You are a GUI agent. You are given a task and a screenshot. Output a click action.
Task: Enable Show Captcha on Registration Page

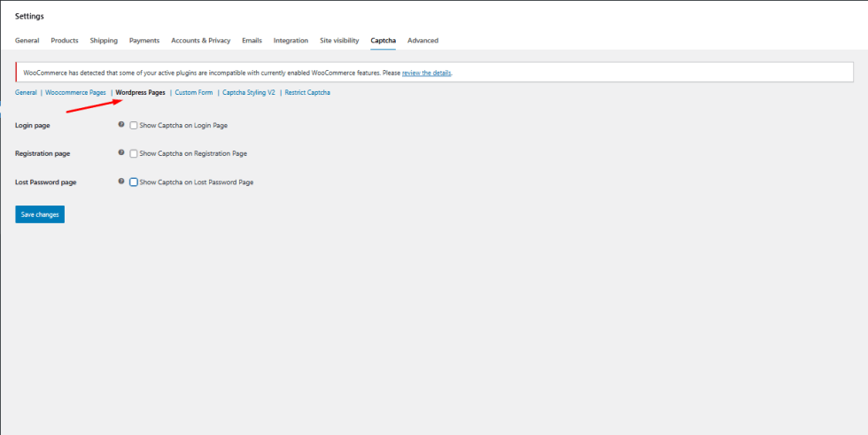tap(134, 154)
